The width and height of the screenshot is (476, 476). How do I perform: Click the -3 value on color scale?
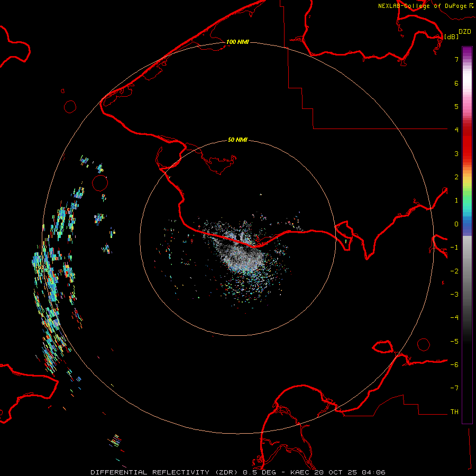coord(454,295)
